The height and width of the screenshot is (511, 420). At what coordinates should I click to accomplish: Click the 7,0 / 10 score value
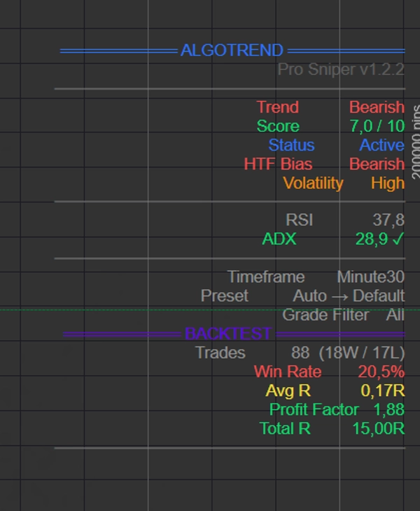tap(377, 126)
